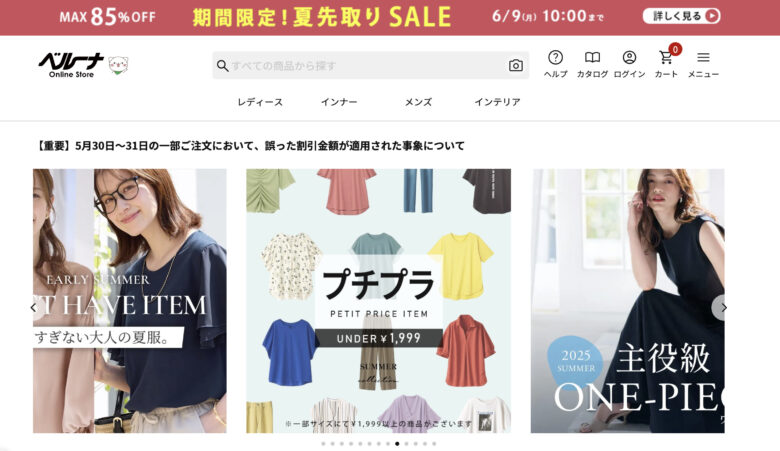Click the camera image-search icon

click(516, 66)
